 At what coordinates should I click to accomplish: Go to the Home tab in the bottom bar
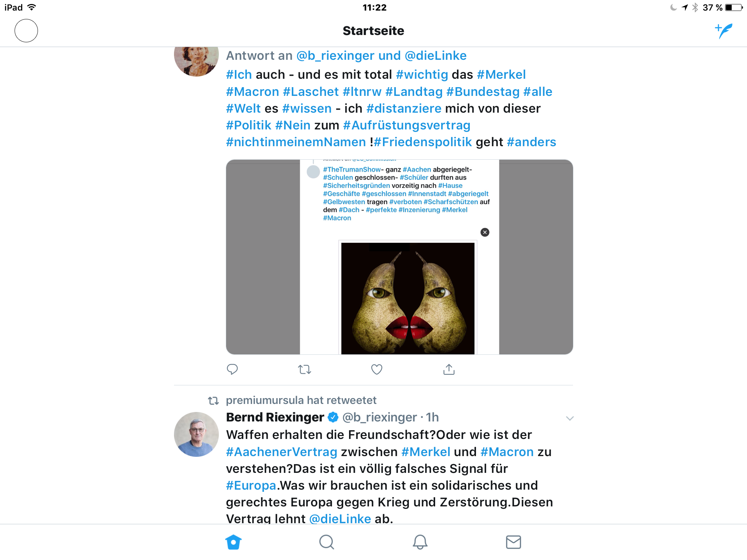(x=233, y=542)
